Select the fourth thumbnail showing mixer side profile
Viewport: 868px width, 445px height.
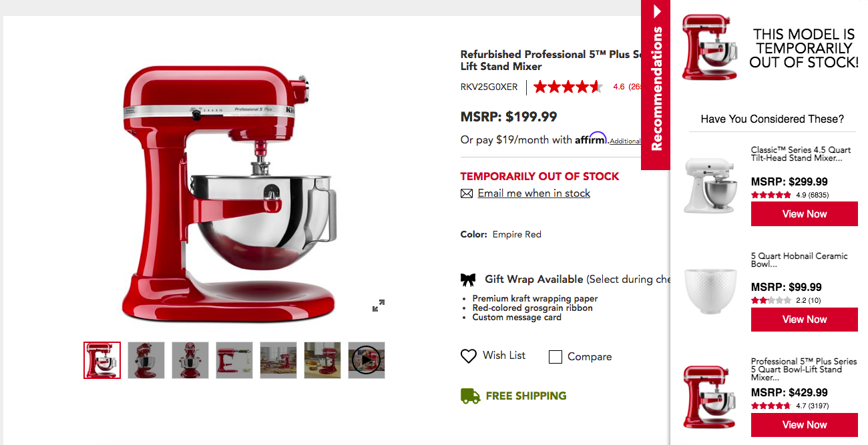pyautogui.click(x=234, y=360)
